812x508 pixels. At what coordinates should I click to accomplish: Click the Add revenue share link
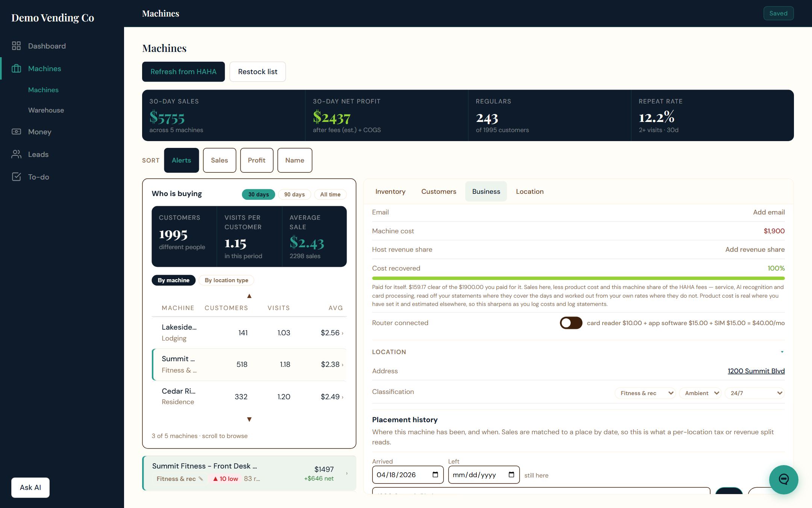point(755,249)
